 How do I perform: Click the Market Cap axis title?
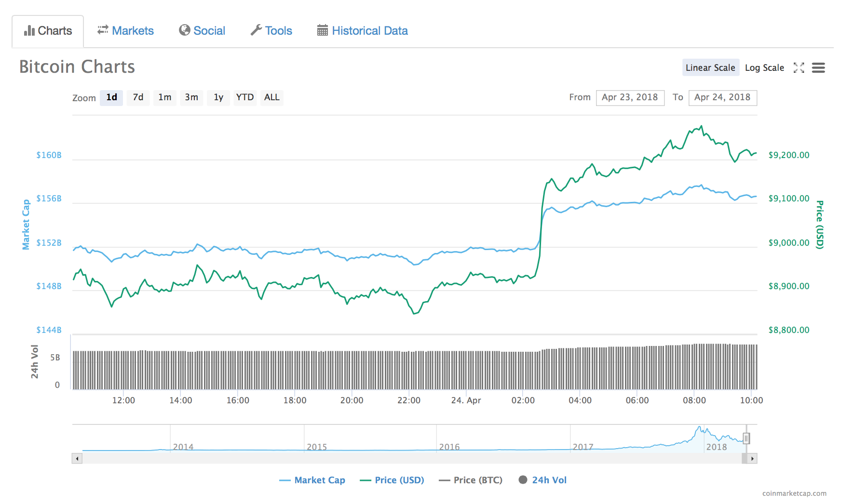point(26,225)
